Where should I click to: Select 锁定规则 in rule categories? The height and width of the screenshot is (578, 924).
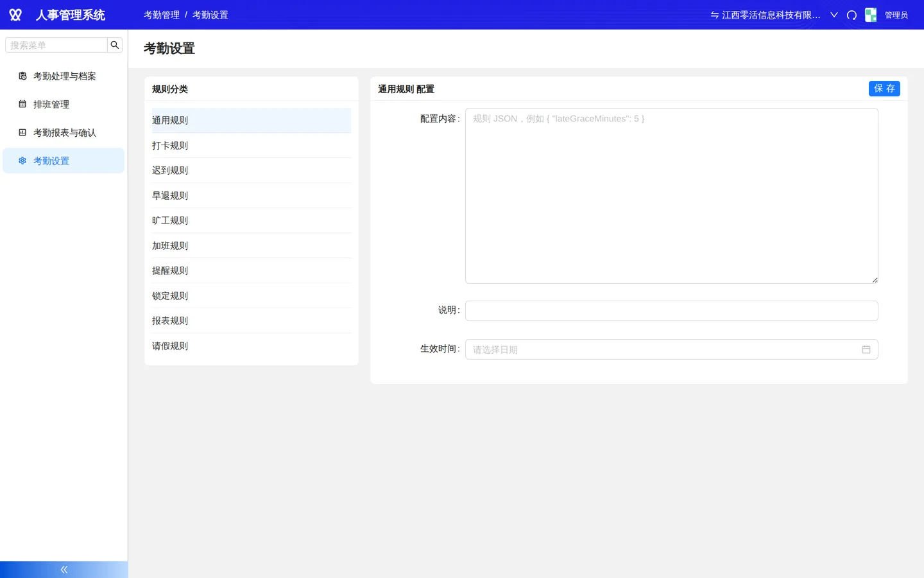pyautogui.click(x=252, y=295)
